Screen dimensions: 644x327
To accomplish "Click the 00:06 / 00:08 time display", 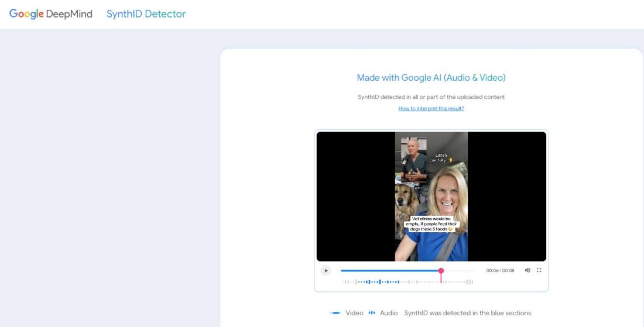I will pos(500,270).
